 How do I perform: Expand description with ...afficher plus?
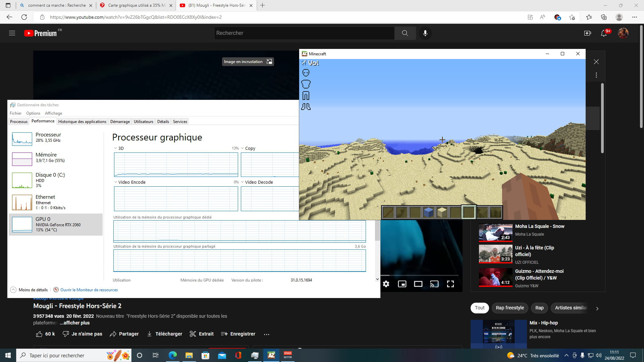click(x=75, y=323)
